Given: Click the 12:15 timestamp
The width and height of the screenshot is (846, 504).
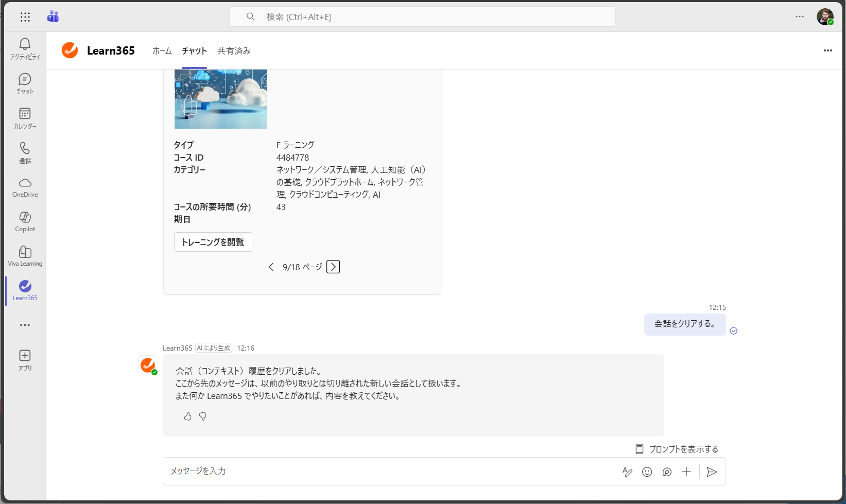Looking at the screenshot, I should pos(717,307).
